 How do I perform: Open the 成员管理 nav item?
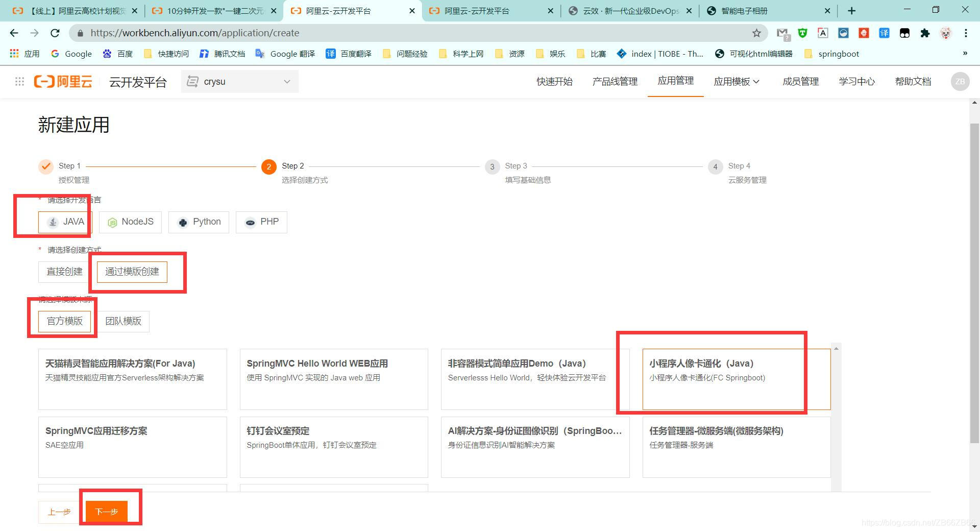coord(801,82)
